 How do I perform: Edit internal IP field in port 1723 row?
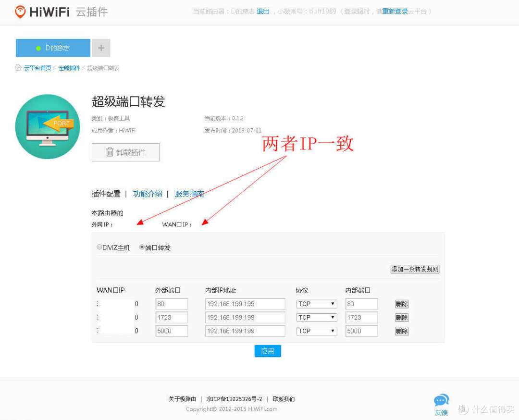coord(245,317)
